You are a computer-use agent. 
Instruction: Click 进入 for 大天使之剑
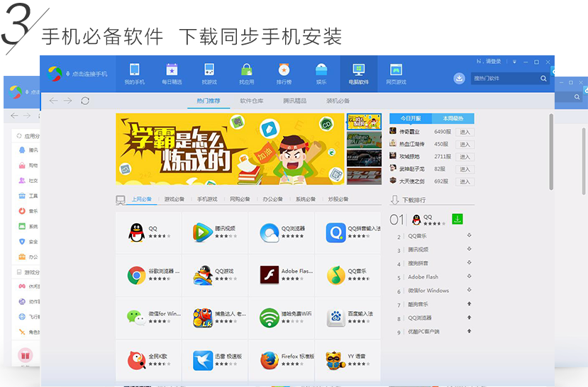point(465,181)
